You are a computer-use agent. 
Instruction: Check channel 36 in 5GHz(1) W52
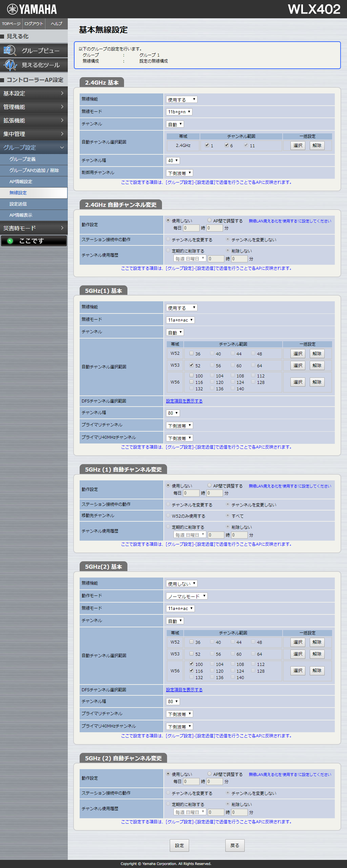click(x=191, y=353)
